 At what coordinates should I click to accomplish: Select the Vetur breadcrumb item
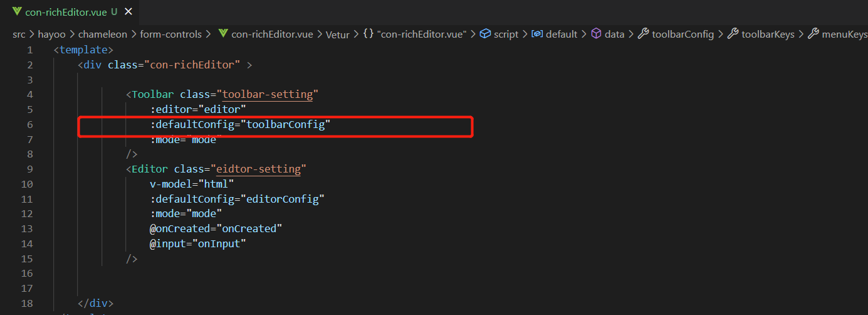point(337,34)
